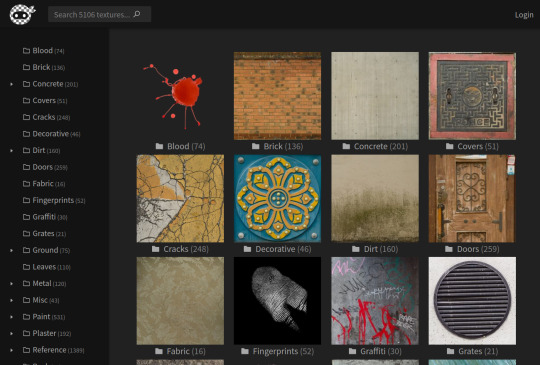Click the Fabric (16) grid caption
The image size is (540, 365).
click(x=180, y=351)
